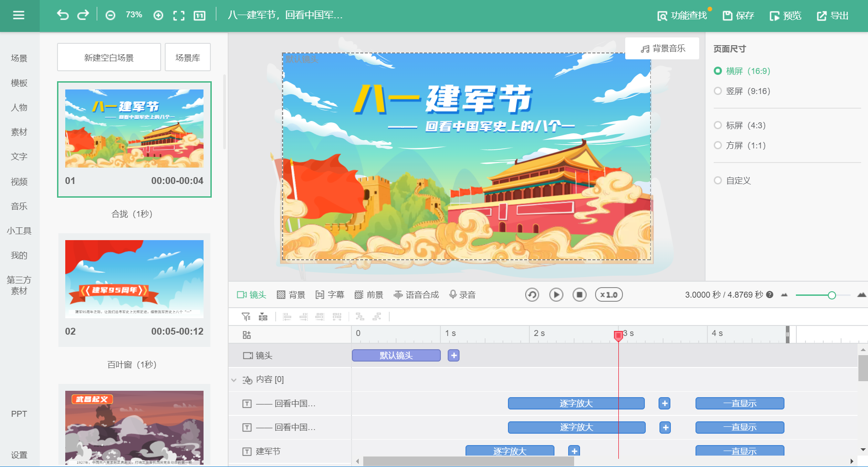
Task: Open PPT import in sidebar
Action: pos(19,414)
